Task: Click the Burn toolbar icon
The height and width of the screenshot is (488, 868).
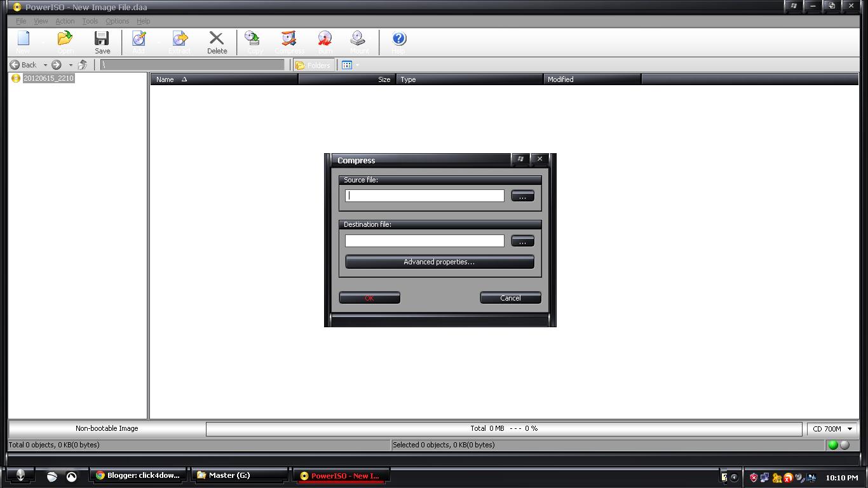Action: [325, 43]
